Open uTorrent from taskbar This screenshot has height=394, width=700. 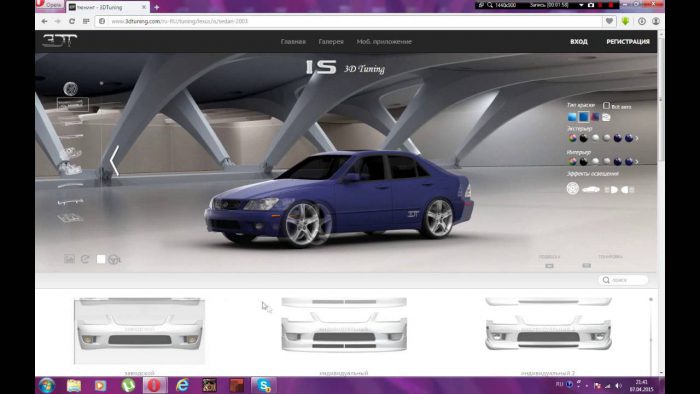pos(128,385)
